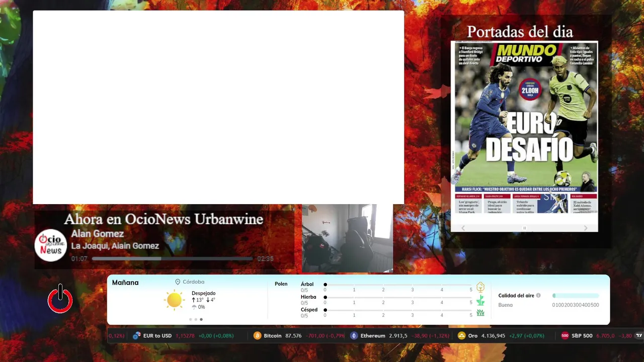Click "La Joaqui, Aiain Gomez" artist text

(115, 246)
